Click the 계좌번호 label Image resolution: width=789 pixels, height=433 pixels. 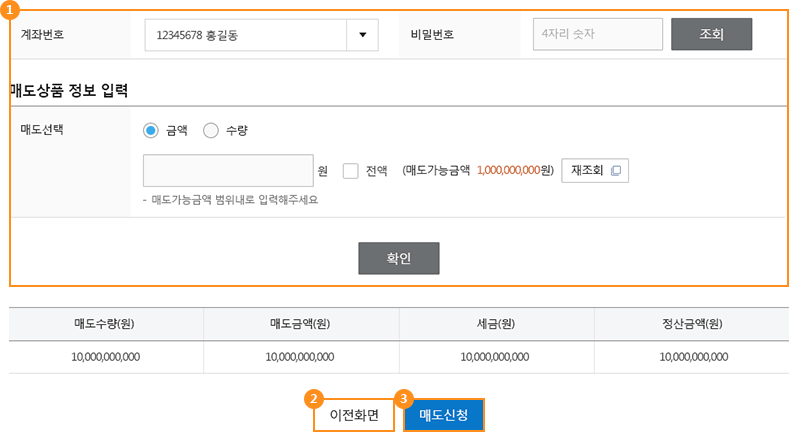[x=42, y=35]
